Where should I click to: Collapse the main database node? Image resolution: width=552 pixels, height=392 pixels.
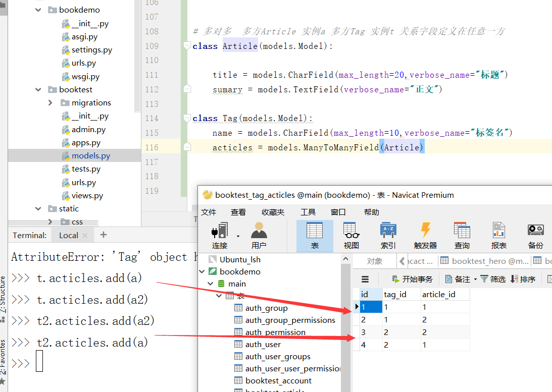[x=210, y=284]
